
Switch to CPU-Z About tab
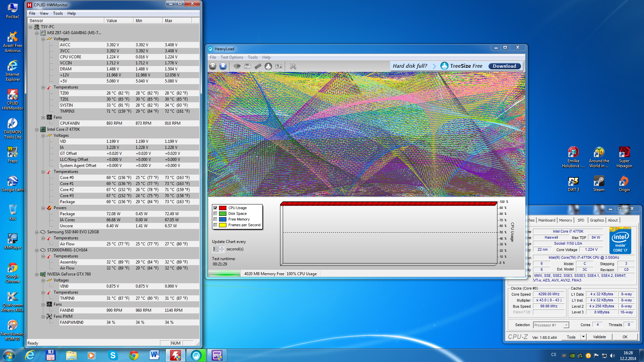click(613, 220)
